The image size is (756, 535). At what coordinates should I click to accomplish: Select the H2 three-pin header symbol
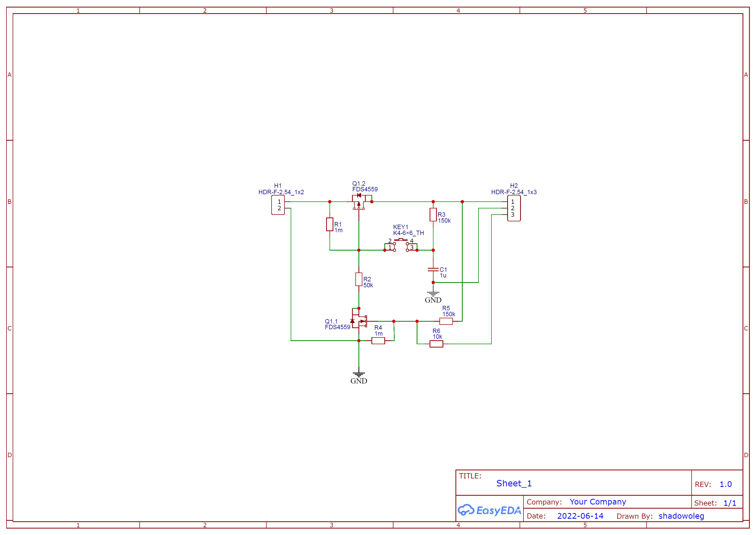[x=514, y=208]
